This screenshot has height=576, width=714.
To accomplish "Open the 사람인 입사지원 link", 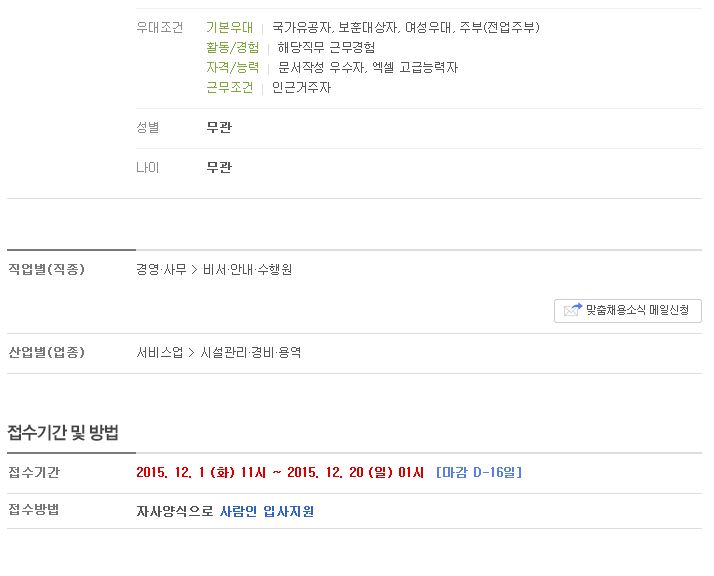I will [x=267, y=511].
